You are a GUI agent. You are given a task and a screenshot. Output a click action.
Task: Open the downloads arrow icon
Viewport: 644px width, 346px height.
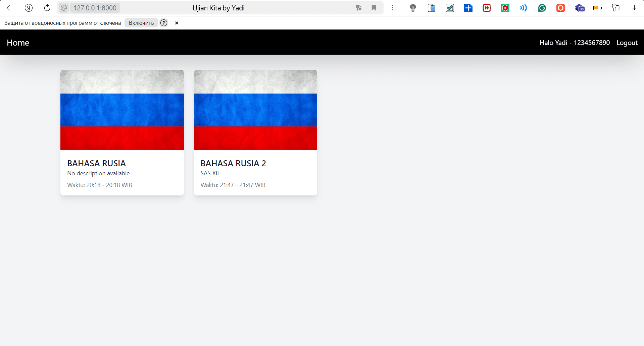(634, 8)
